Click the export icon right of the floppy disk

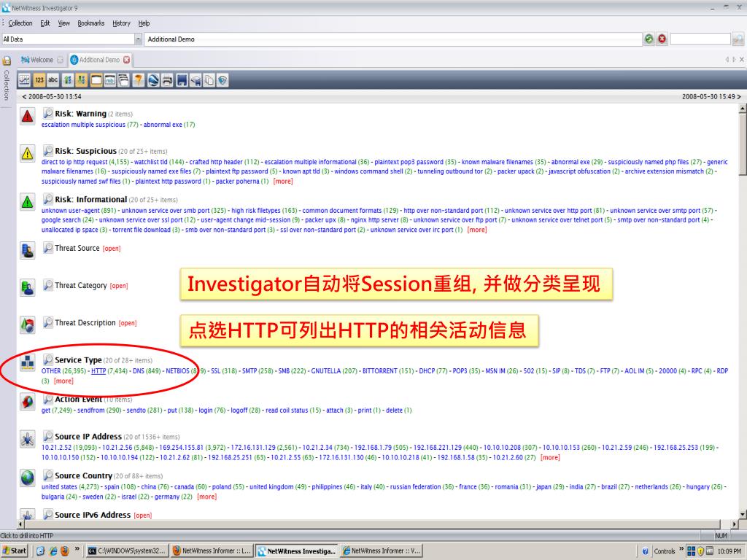click(x=196, y=80)
